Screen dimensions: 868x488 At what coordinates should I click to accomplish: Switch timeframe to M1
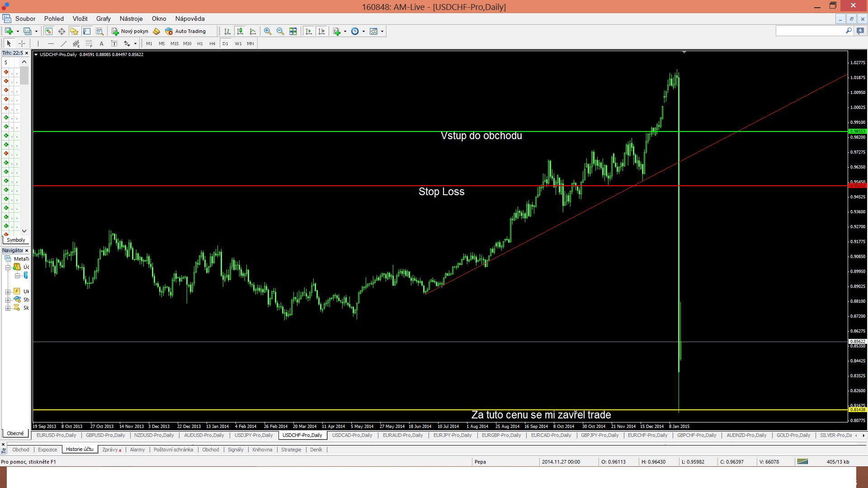point(149,43)
